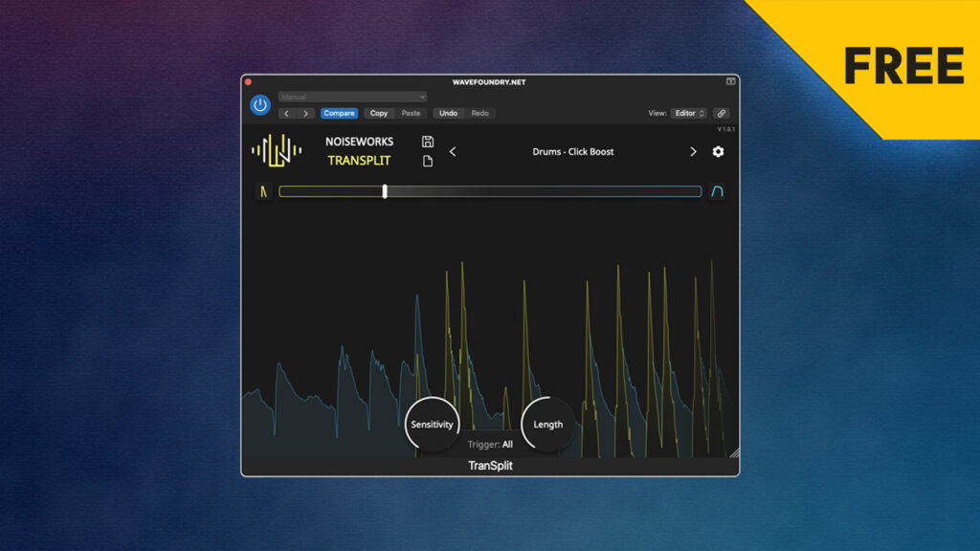Open the settings gear icon
980x551 pixels.
pos(718,152)
